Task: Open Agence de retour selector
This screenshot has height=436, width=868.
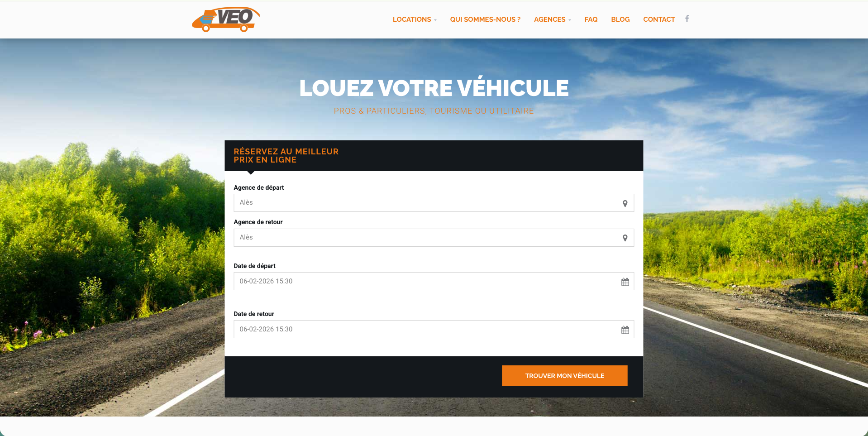Action: [425, 238]
